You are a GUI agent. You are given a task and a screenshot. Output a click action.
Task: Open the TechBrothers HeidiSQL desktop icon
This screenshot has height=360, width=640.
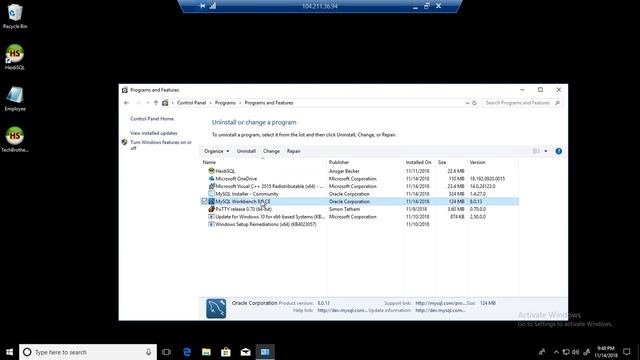pos(15,140)
